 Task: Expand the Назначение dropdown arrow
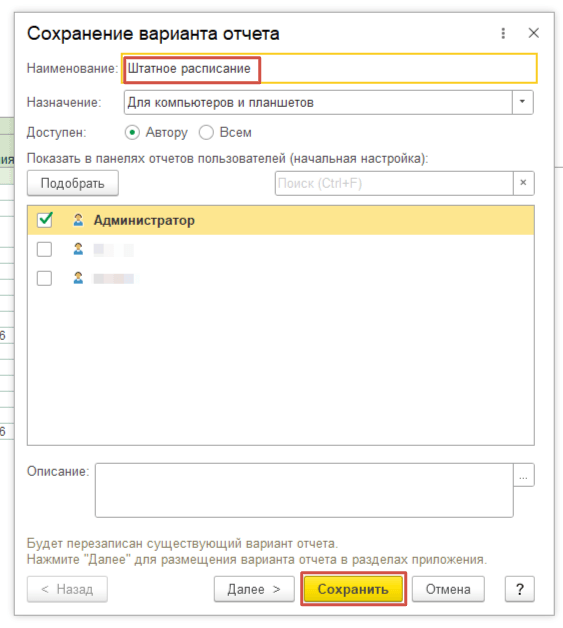[522, 102]
